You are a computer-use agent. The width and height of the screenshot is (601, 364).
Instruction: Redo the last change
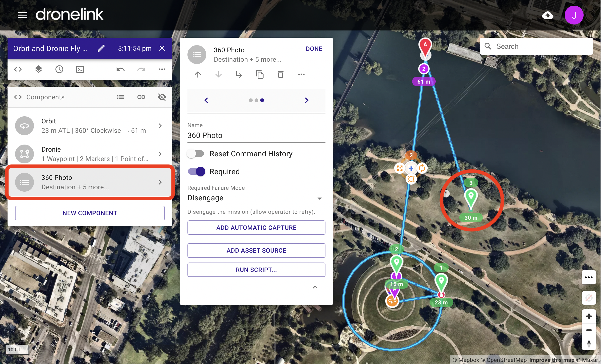tap(141, 69)
